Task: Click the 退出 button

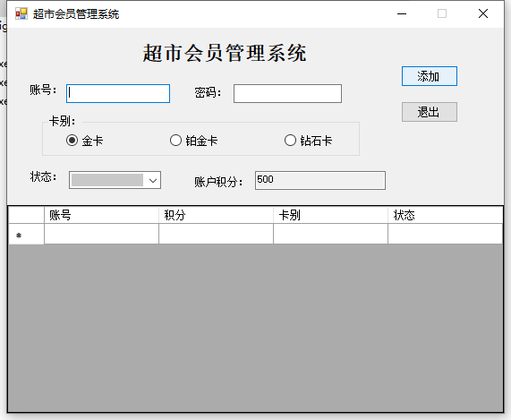Action: pyautogui.click(x=430, y=112)
